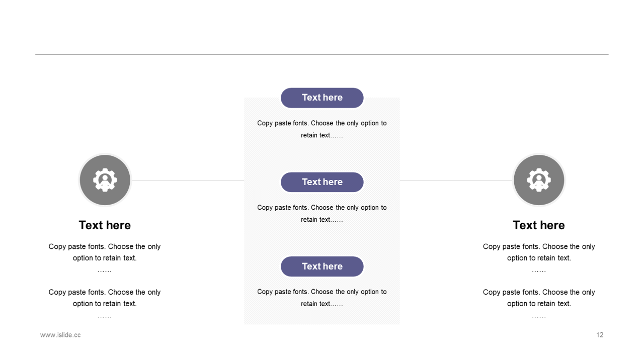Image resolution: width=644 pixels, height=362 pixels.
Task: Click the right gear user icon
Action: coord(539,180)
